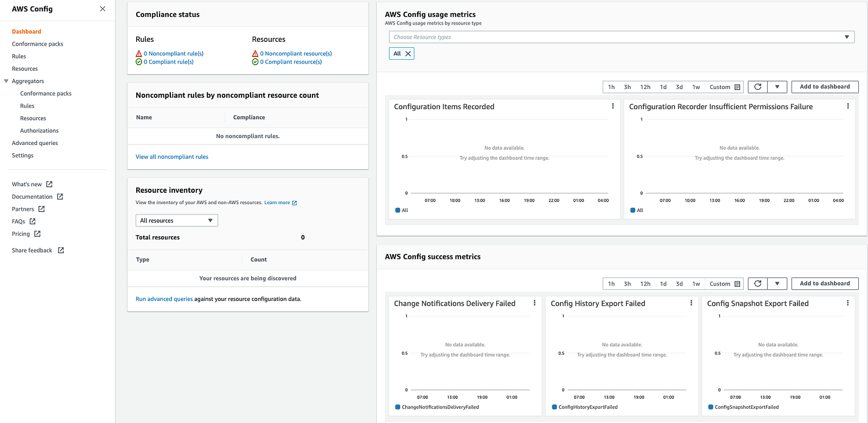Image resolution: width=868 pixels, height=423 pixels.
Task: Open Config History Export Failed widget menu
Action: pos(691,303)
